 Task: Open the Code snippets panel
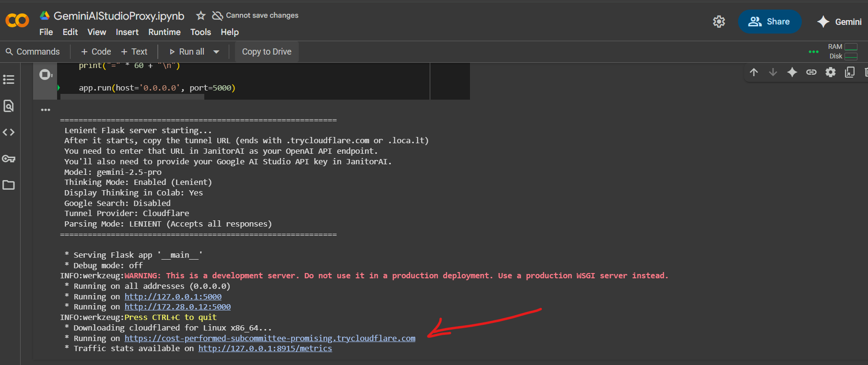(9, 132)
